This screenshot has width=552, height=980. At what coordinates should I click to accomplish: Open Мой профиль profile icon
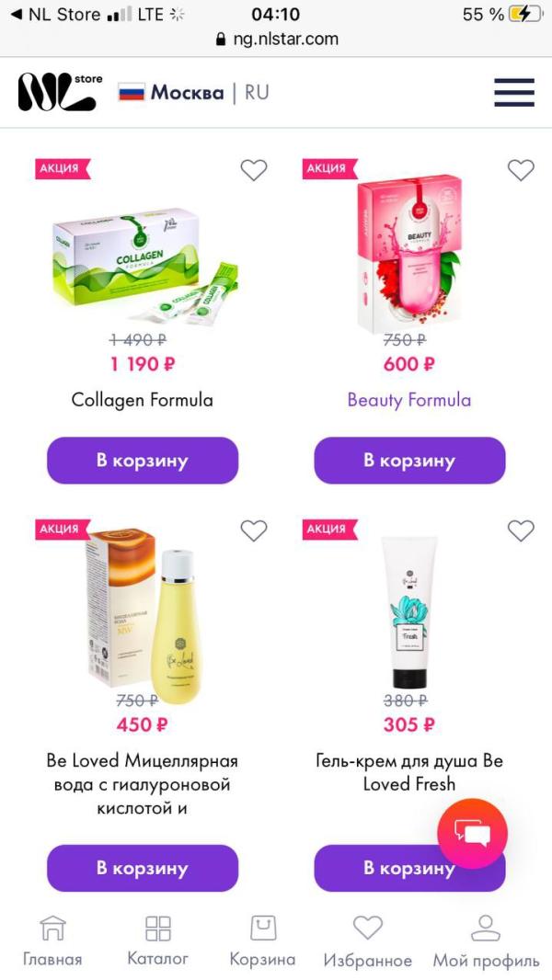486,940
